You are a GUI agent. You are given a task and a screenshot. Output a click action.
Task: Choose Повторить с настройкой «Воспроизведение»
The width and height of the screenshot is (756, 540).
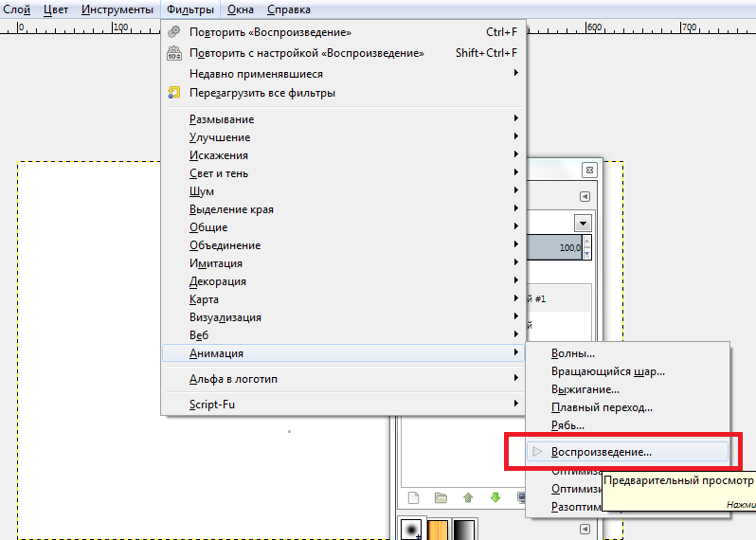pos(343,53)
